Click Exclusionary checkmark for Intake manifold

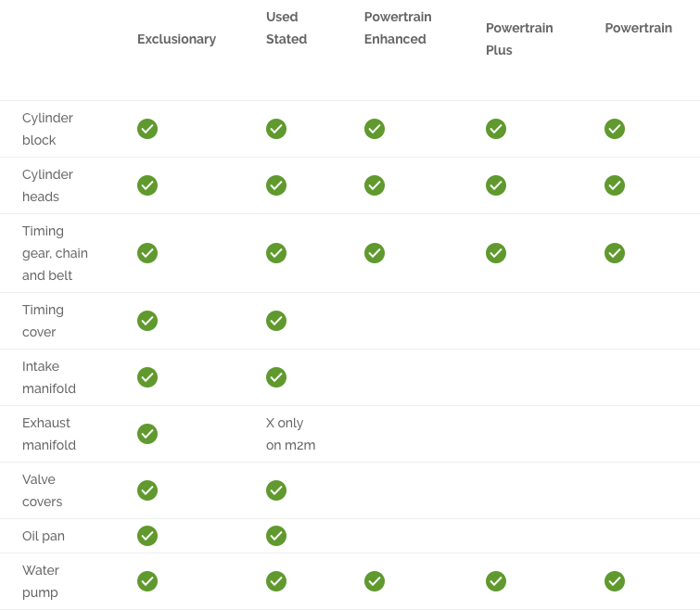point(147,377)
